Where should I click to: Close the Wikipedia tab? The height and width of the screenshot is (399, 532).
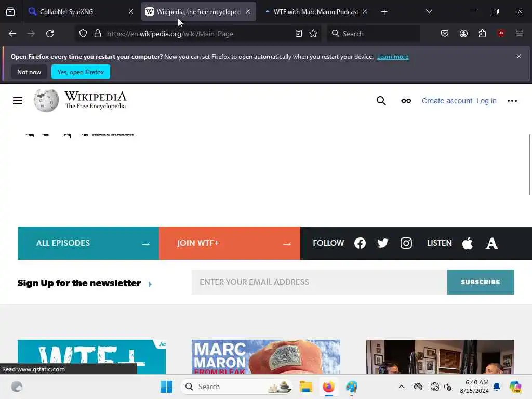tap(248, 11)
